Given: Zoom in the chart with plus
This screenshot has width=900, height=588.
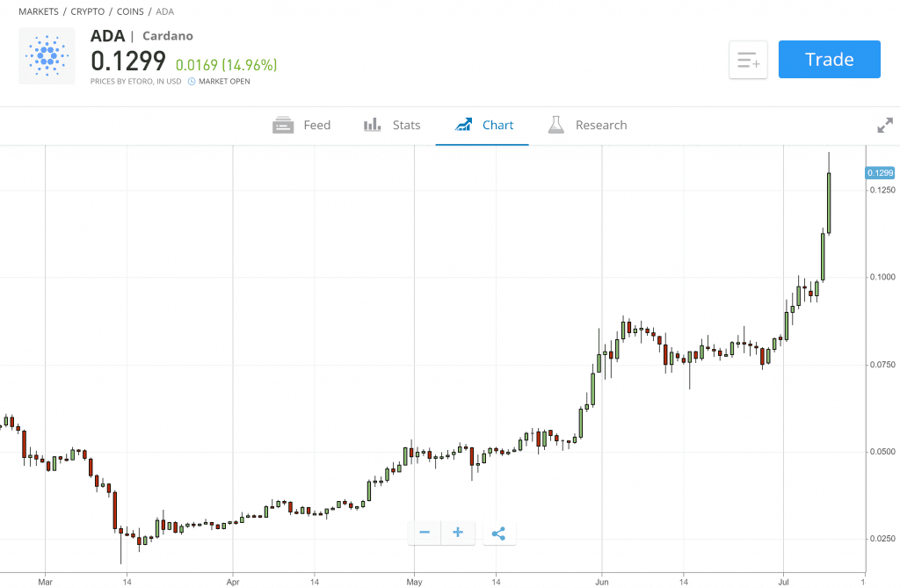Looking at the screenshot, I should (457, 533).
